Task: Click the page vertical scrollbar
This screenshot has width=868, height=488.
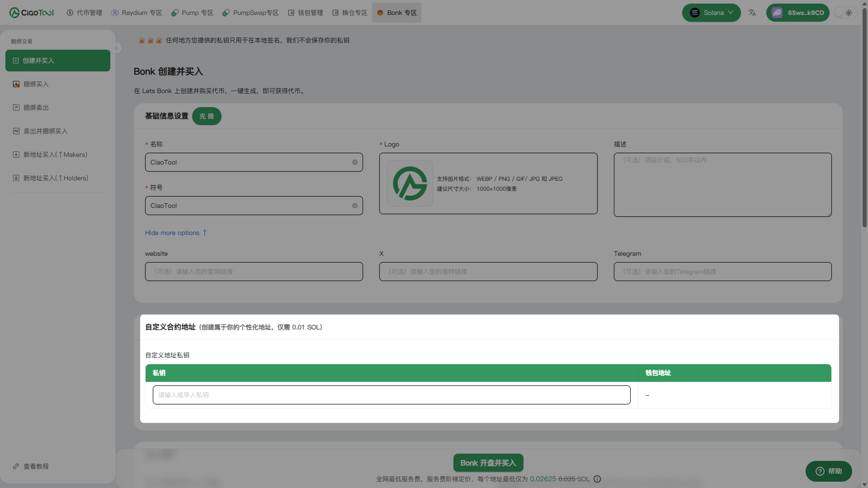Action: [864, 117]
